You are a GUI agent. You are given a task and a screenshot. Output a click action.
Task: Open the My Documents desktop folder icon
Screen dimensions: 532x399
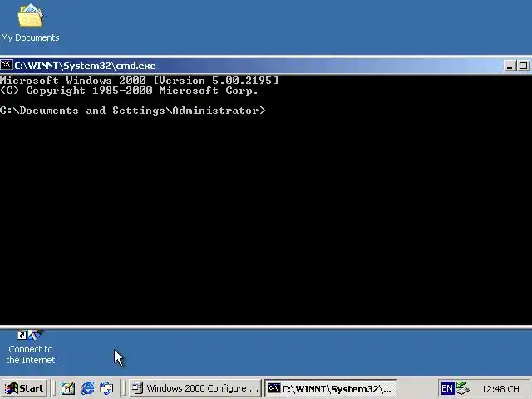coord(30,16)
